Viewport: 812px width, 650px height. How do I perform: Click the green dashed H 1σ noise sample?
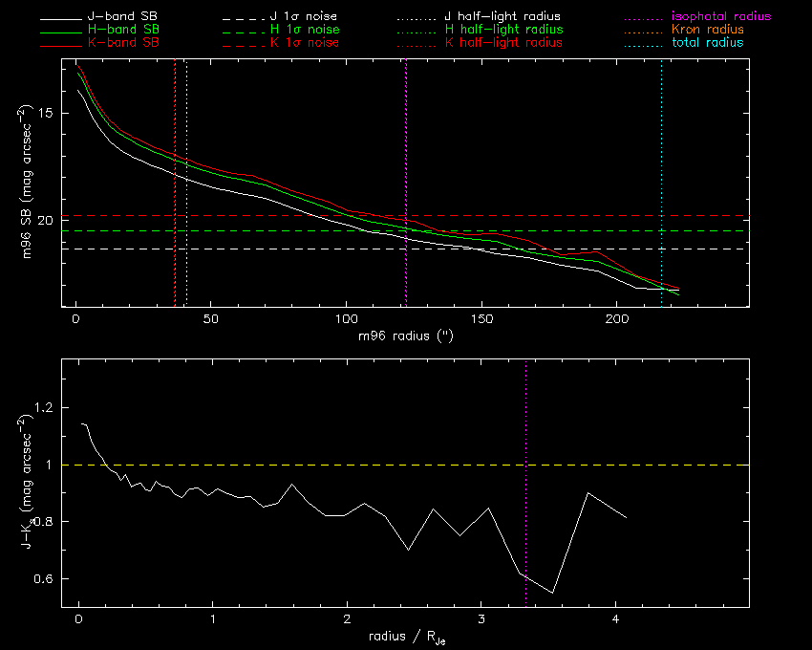pos(243,31)
